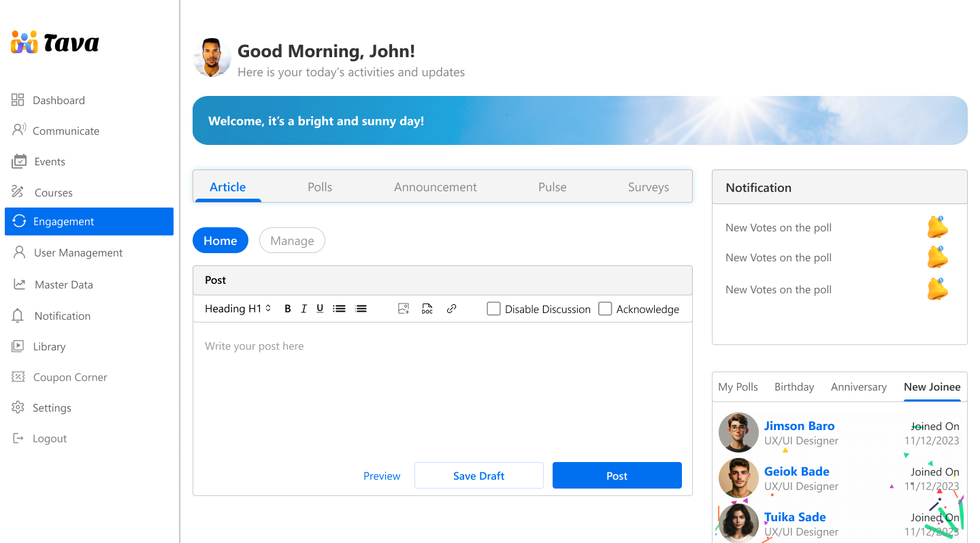Insert an image into the post
The width and height of the screenshot is (980, 543).
click(404, 309)
